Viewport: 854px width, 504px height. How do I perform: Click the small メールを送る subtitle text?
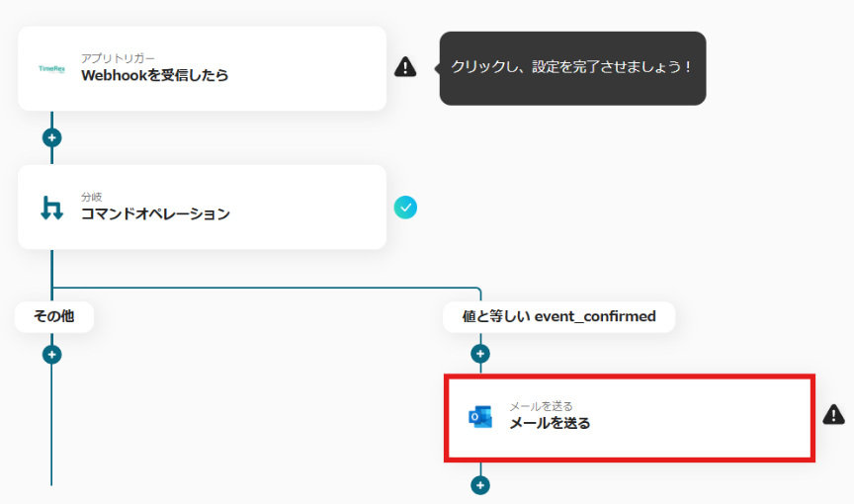(x=541, y=406)
